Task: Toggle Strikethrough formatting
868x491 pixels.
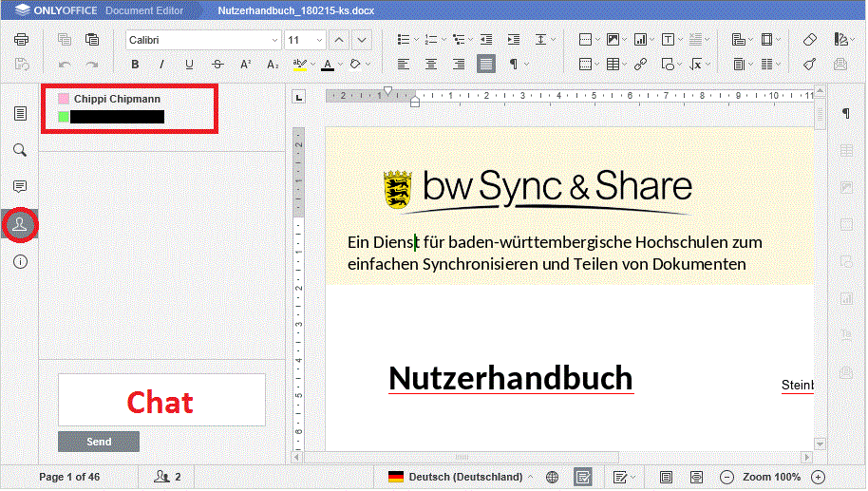Action: (x=217, y=65)
